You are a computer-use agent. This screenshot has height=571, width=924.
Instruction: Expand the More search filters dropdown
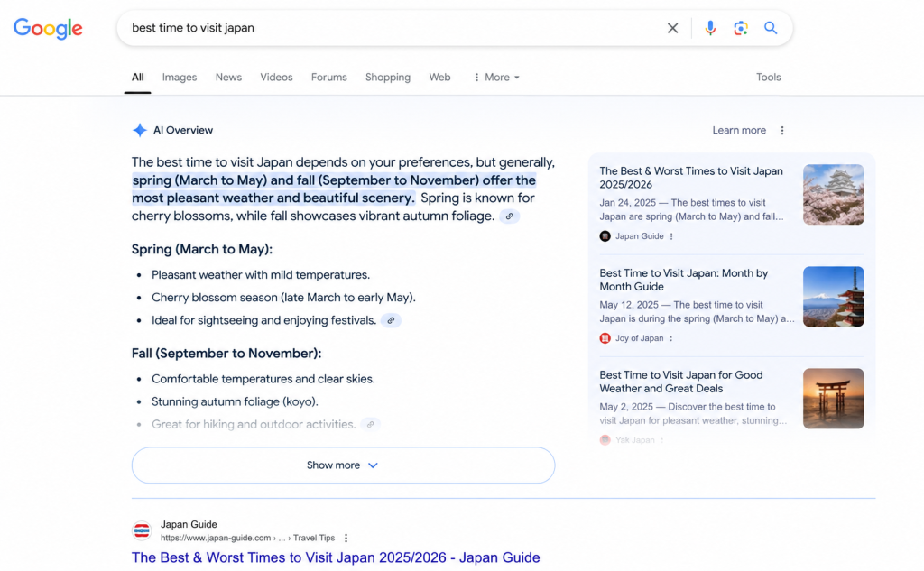pyautogui.click(x=497, y=78)
